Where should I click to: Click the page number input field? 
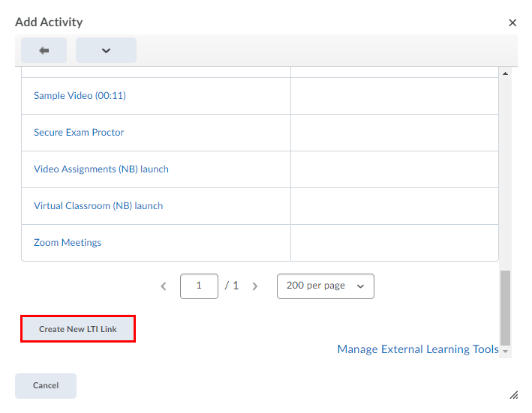(x=199, y=286)
